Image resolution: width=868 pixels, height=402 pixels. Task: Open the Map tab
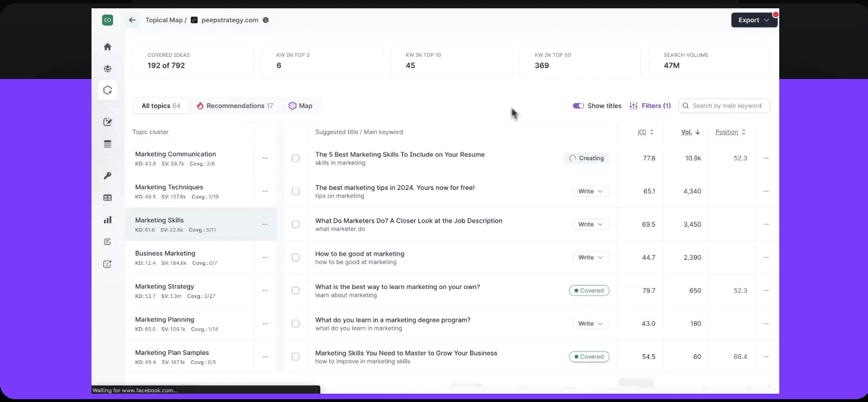[301, 106]
